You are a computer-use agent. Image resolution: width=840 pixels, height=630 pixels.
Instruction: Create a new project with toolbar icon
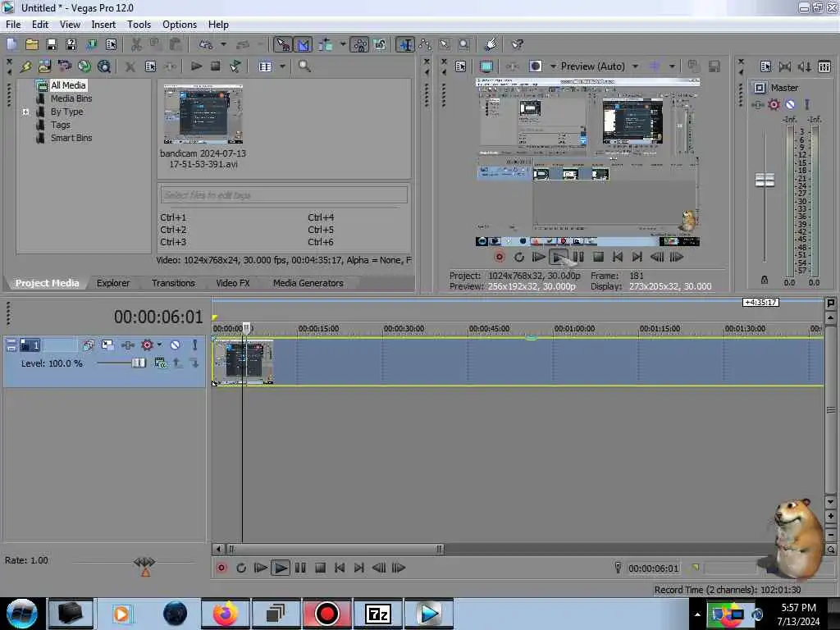pyautogui.click(x=11, y=44)
